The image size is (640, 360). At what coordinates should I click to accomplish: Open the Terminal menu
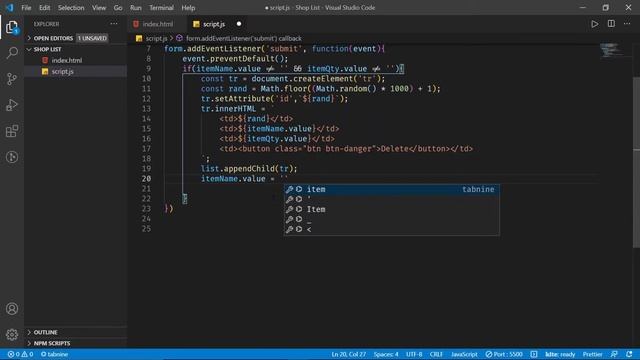(161, 7)
